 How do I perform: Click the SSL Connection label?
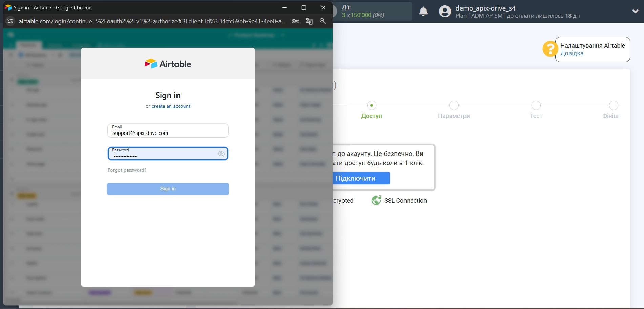[x=406, y=201]
